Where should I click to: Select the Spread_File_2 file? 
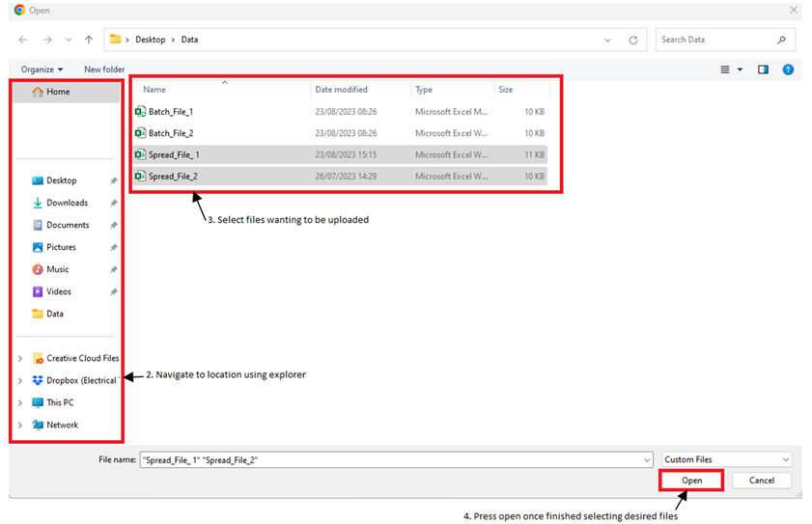point(340,177)
